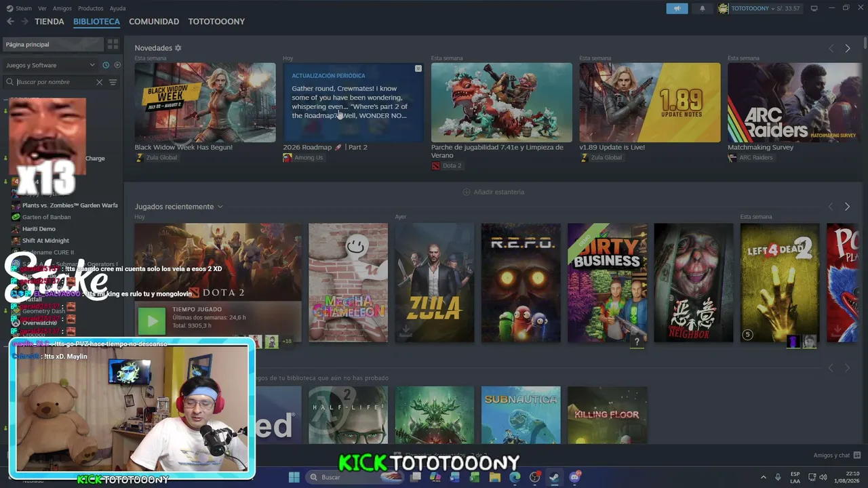Open Word from the taskbar
The width and height of the screenshot is (868, 488).
click(x=455, y=477)
